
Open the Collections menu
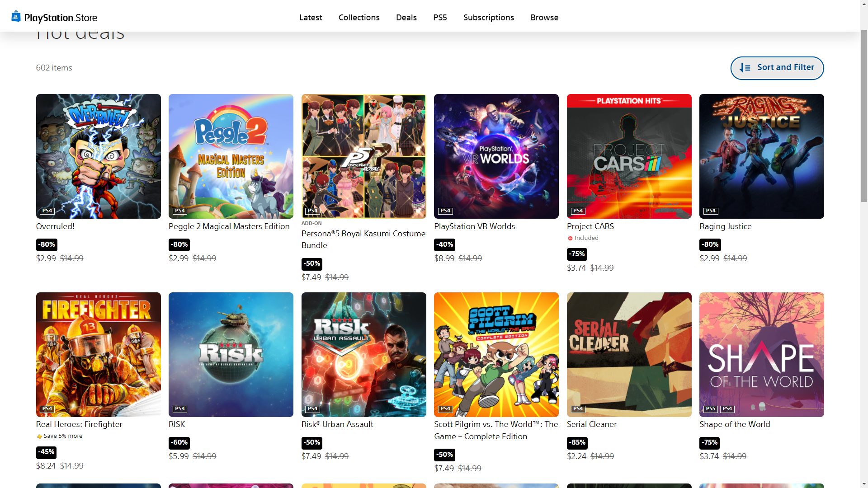pyautogui.click(x=359, y=18)
